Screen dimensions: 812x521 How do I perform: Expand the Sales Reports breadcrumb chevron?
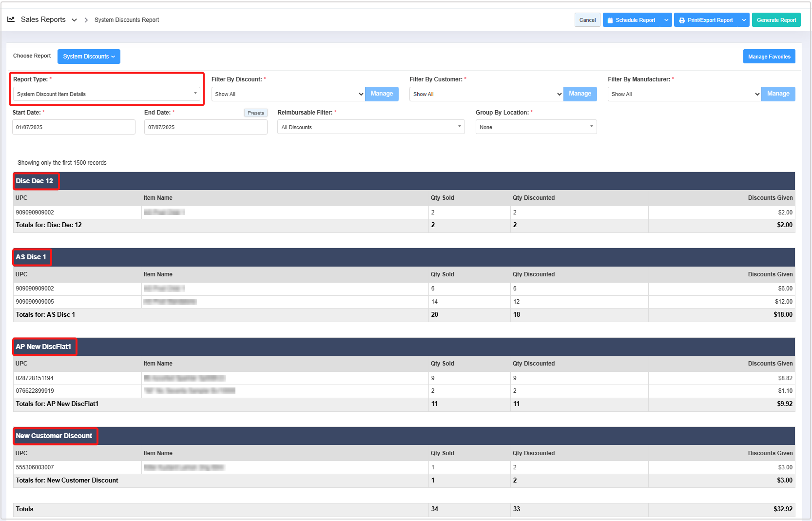click(x=74, y=20)
